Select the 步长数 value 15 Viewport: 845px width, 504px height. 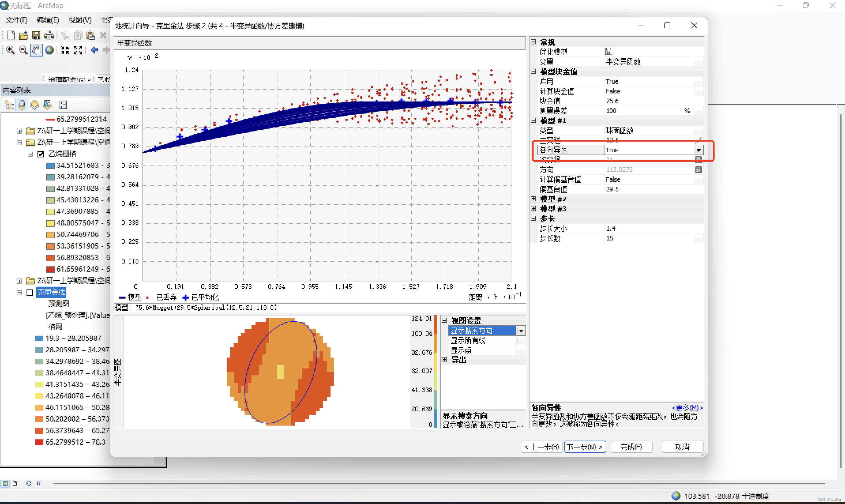coord(649,238)
